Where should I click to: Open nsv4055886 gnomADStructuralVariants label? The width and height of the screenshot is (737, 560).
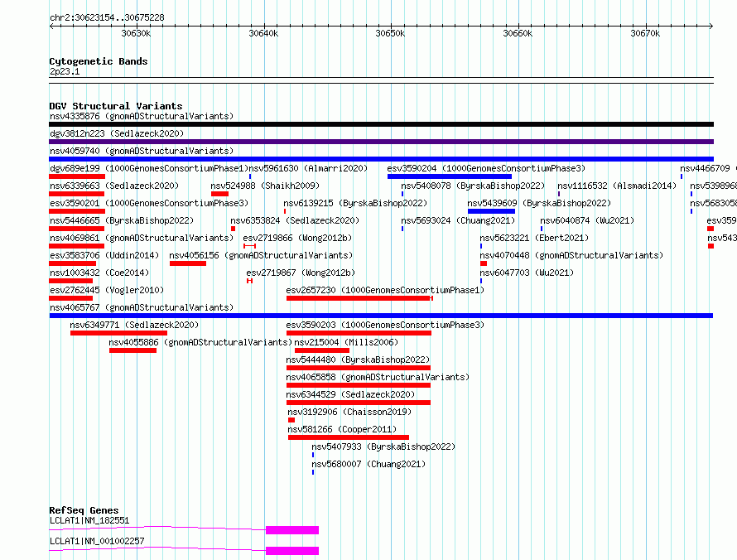point(200,342)
